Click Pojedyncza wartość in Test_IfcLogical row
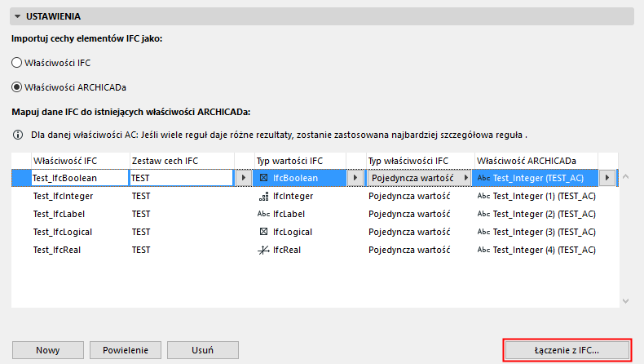This screenshot has height=364, width=644. [x=409, y=232]
